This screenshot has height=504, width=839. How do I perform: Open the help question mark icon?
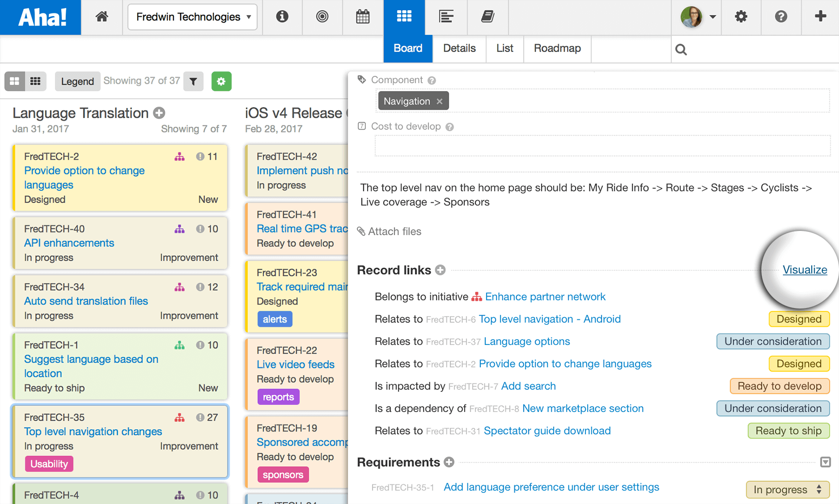[x=781, y=17]
